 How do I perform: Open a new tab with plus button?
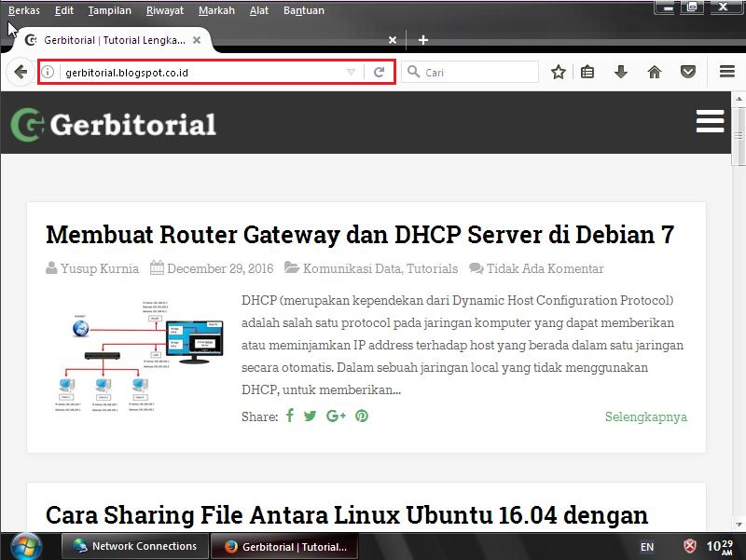423,40
